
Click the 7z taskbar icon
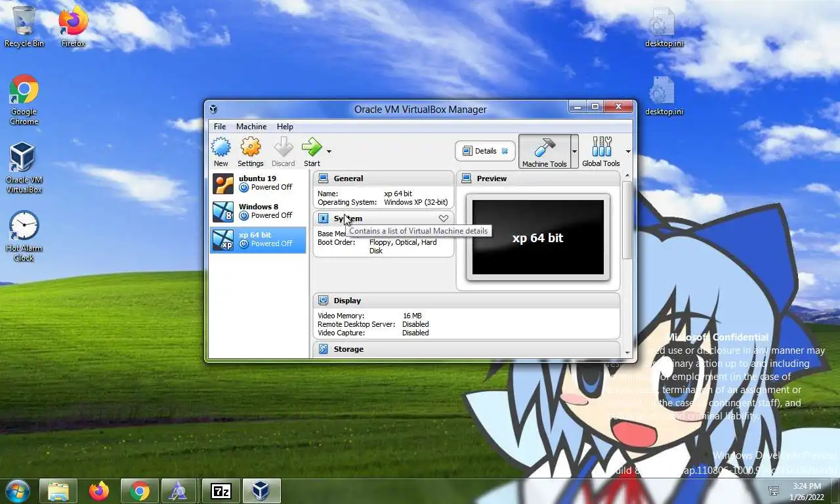(221, 491)
